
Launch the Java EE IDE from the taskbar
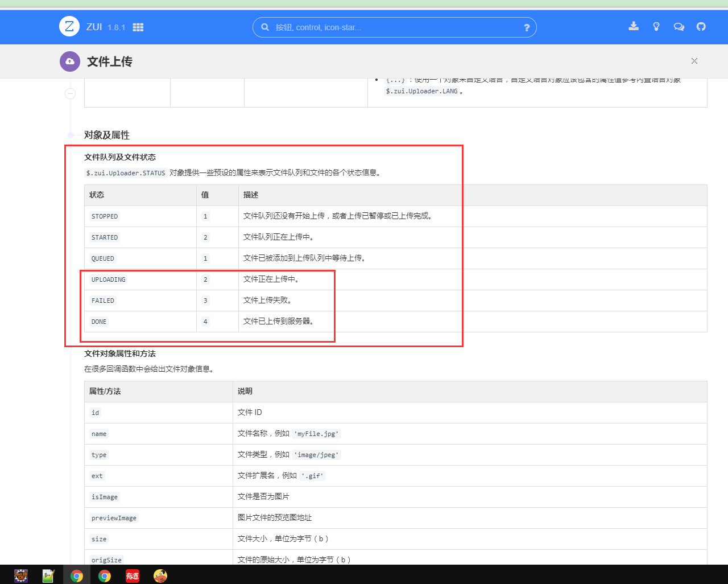coord(21,575)
